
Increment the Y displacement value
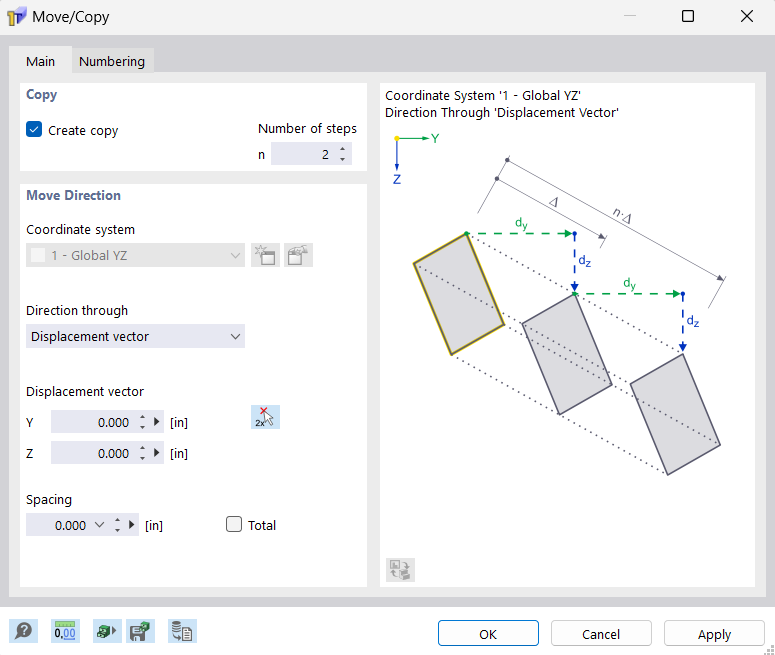click(x=142, y=417)
